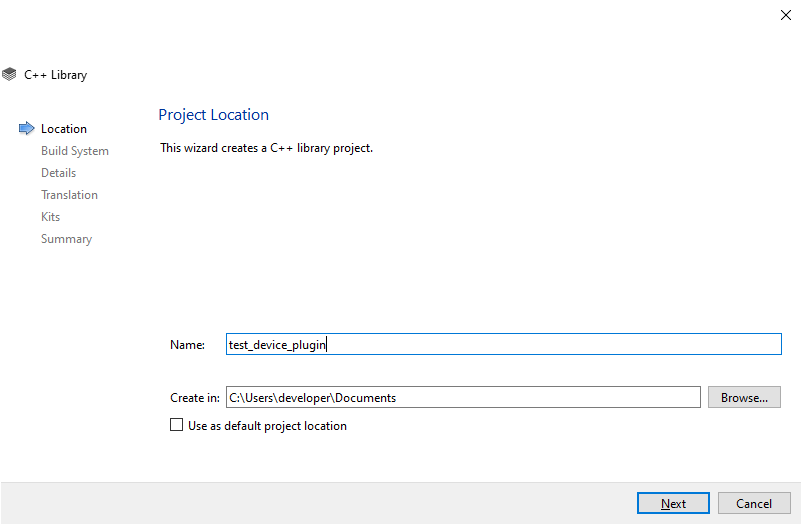Select the Build System wizard step
The image size is (802, 525).
coord(75,151)
